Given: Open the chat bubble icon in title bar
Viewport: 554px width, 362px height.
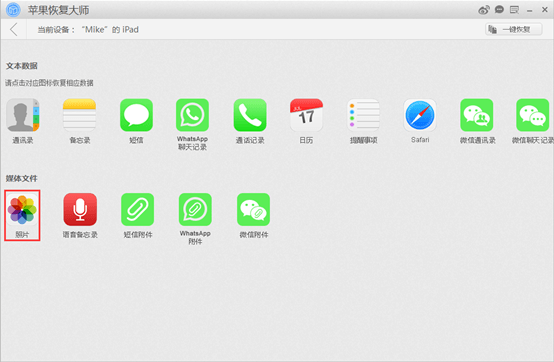Looking at the screenshot, I should point(499,10).
